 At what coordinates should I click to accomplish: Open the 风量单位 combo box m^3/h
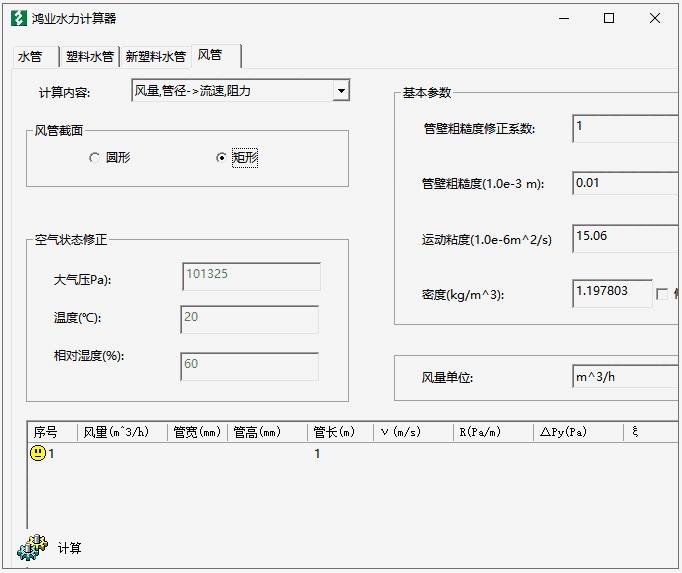click(x=625, y=376)
